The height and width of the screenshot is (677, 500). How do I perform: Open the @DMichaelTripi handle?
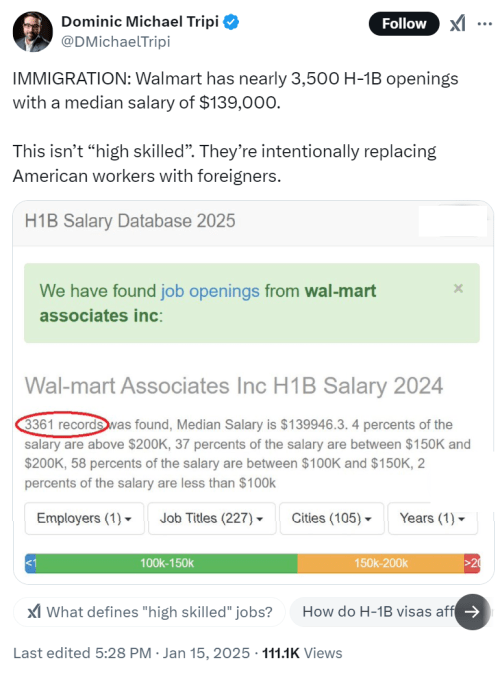(116, 42)
